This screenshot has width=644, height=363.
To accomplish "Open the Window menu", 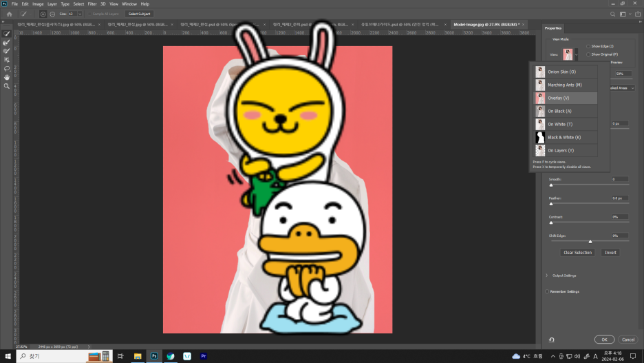I will tap(129, 3).
